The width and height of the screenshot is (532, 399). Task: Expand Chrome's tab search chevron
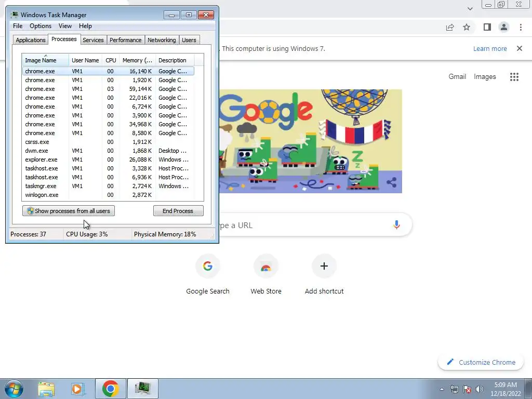[x=470, y=9]
